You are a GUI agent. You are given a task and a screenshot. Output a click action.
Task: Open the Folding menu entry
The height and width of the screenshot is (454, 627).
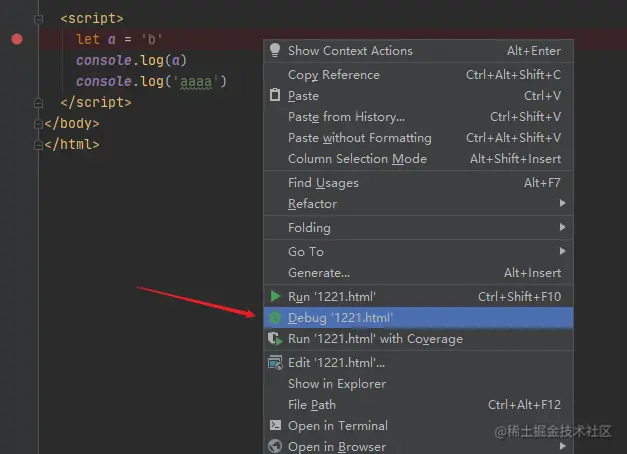point(419,228)
